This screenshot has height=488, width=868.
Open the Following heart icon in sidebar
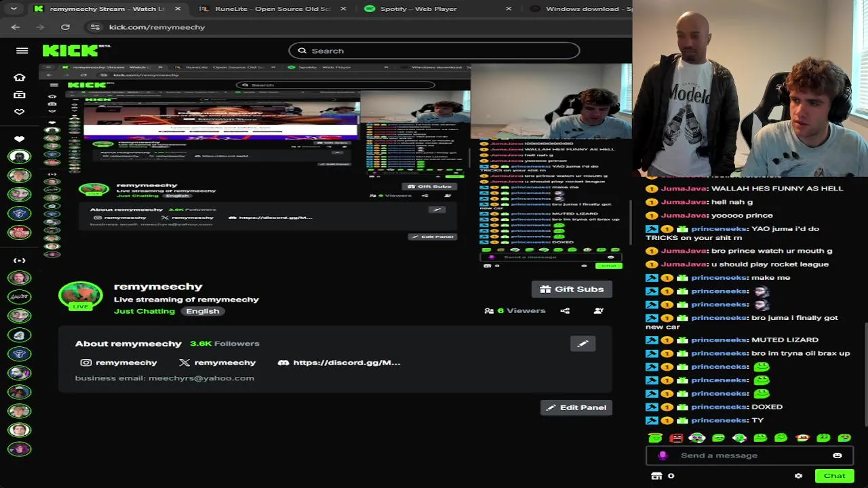click(x=20, y=112)
